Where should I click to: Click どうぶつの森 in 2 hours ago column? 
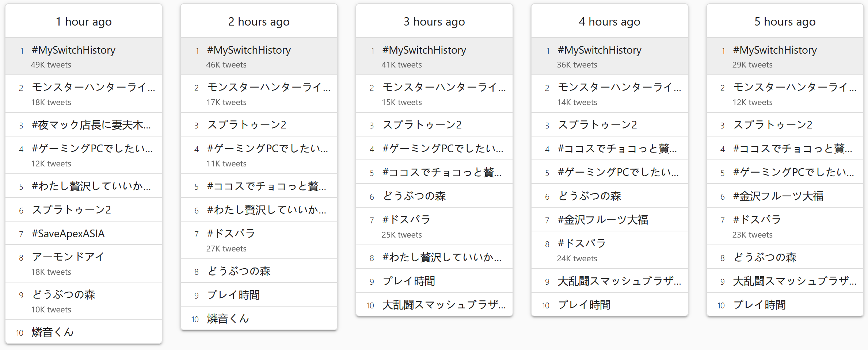239,271
